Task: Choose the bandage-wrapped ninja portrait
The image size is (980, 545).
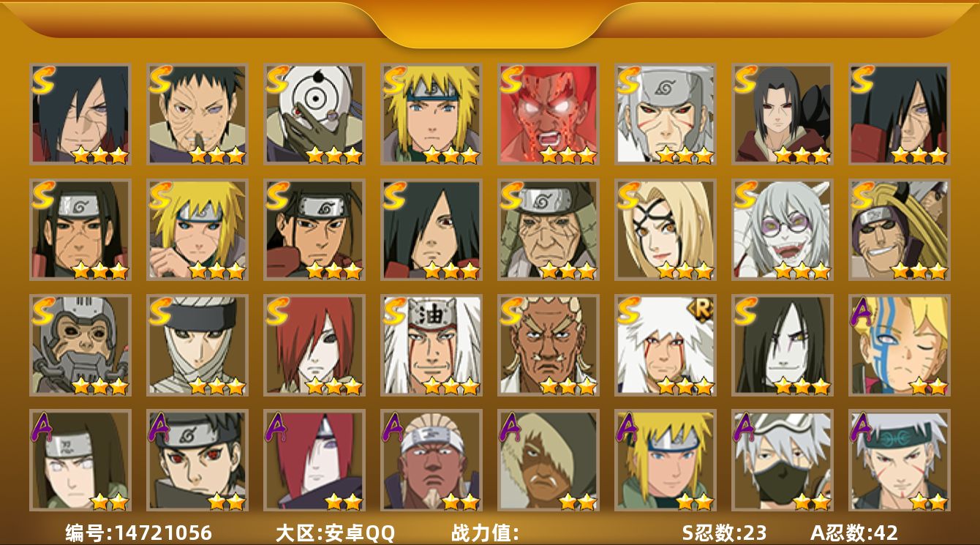Action: click(197, 345)
